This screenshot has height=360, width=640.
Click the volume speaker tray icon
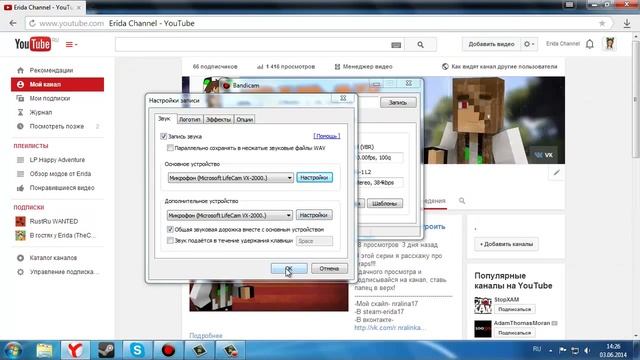(x=587, y=350)
